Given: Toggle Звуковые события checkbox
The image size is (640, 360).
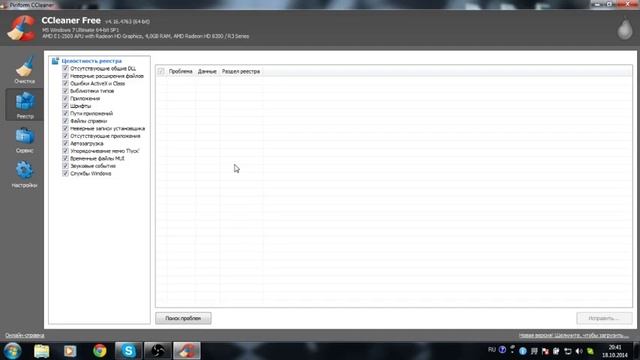Looking at the screenshot, I should pyautogui.click(x=65, y=166).
